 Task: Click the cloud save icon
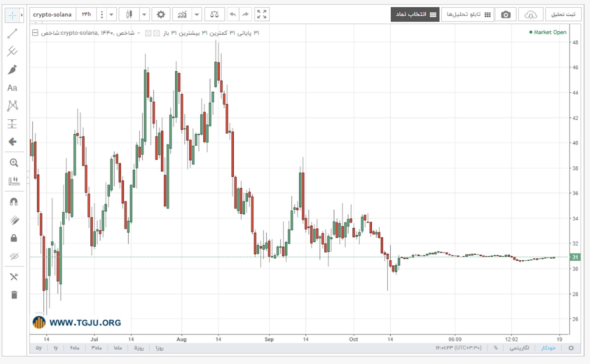[x=531, y=15]
